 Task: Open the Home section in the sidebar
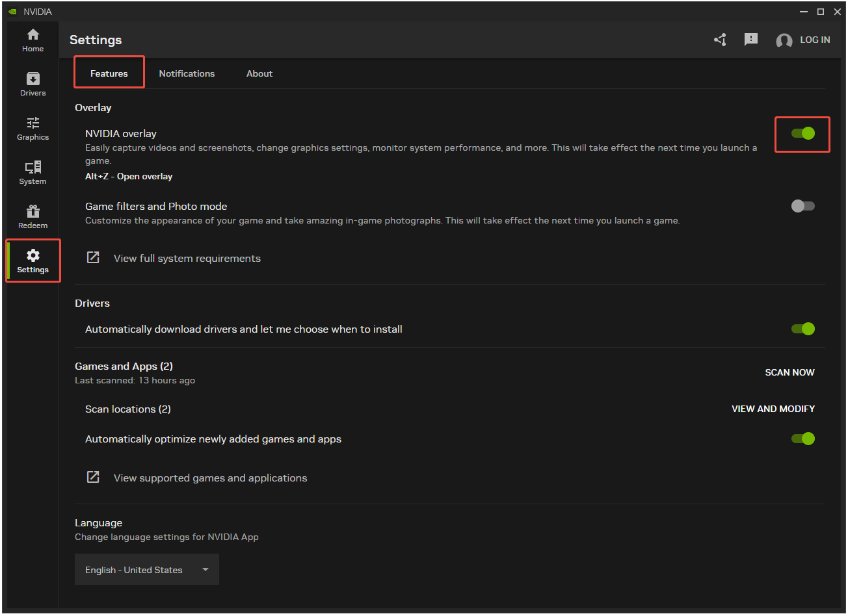(33, 40)
